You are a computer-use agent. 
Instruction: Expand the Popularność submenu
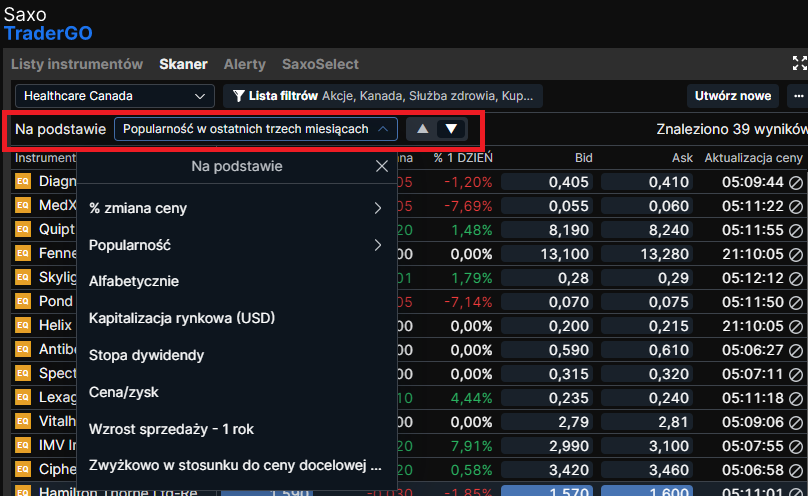pyautogui.click(x=236, y=245)
